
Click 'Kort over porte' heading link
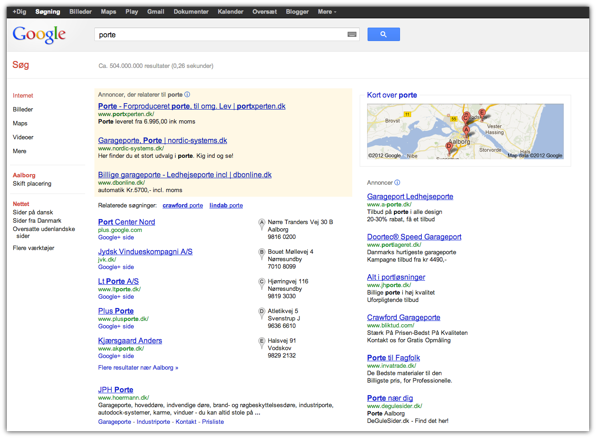pos(392,95)
